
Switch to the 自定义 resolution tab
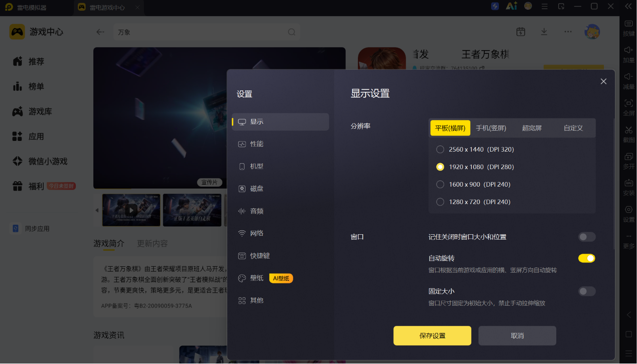pos(573,128)
